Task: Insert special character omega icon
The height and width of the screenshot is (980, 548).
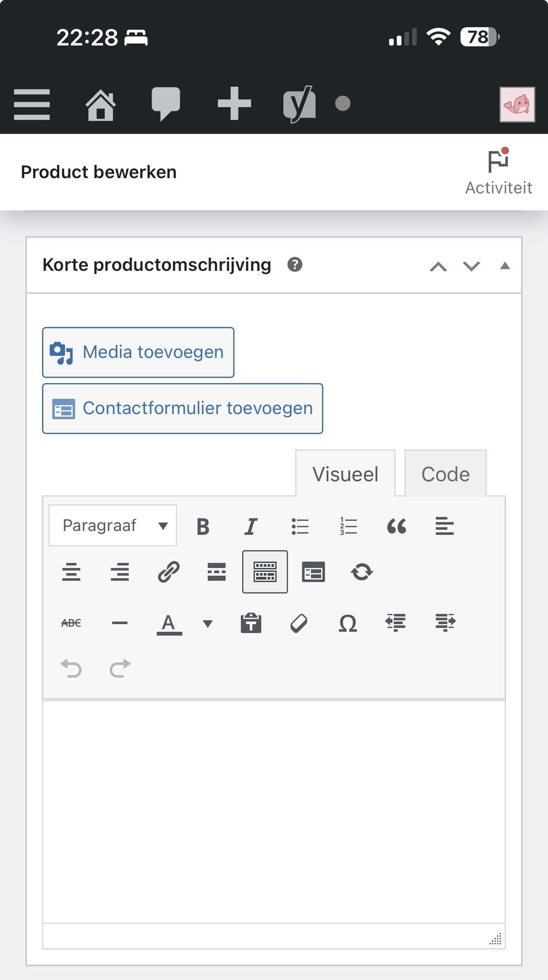Action: click(x=347, y=623)
